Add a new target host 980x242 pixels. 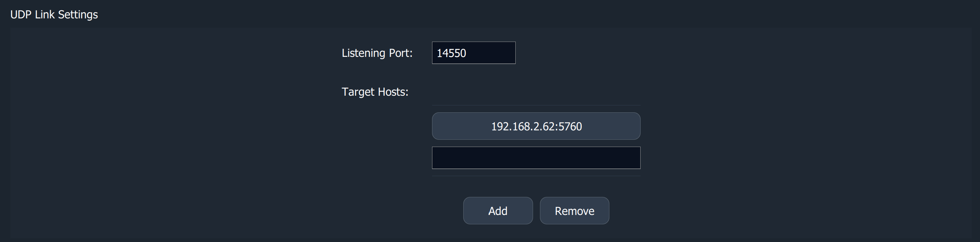point(498,211)
